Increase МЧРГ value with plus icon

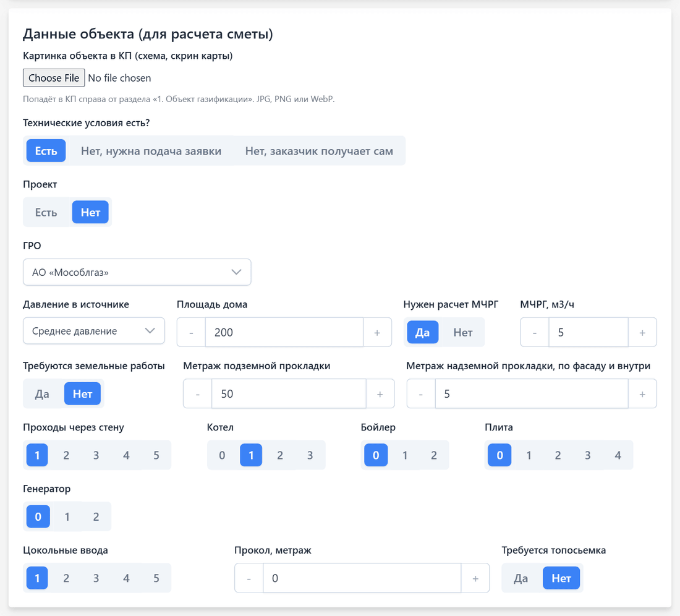[642, 332]
